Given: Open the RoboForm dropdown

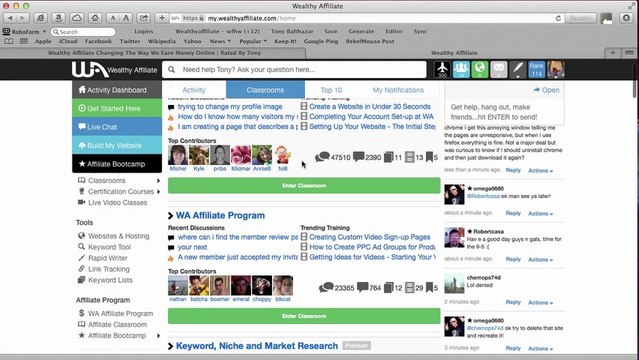Looking at the screenshot, I should point(24,31).
